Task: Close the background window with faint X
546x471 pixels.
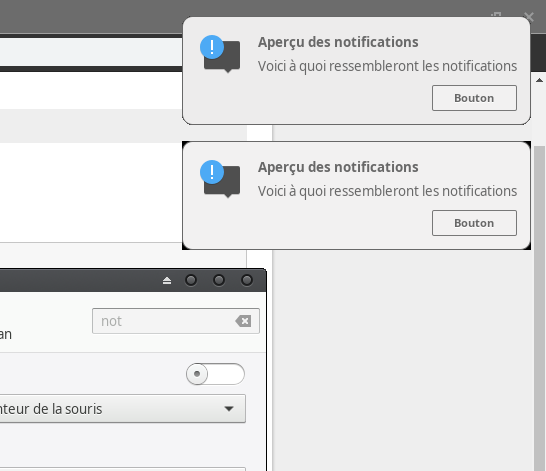Action: 529,16
